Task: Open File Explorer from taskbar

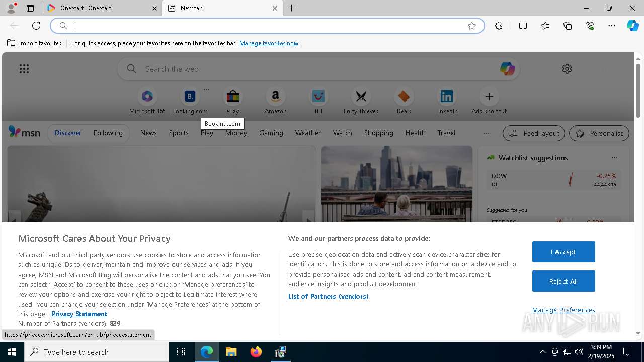Action: [x=231, y=352]
